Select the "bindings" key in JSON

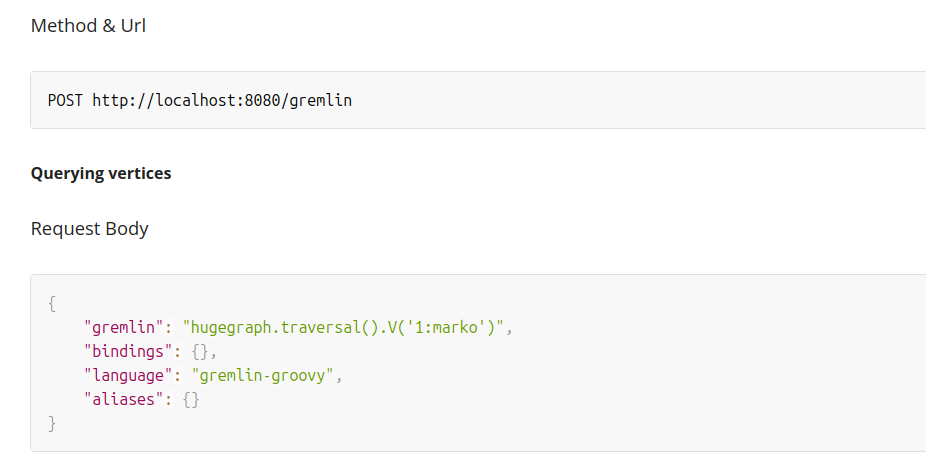tap(128, 352)
